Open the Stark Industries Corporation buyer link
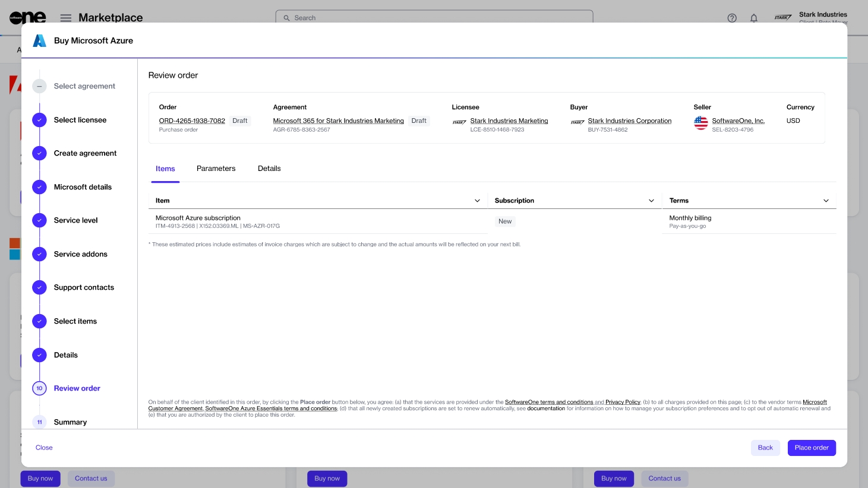Viewport: 868px width, 488px height. 629,121
